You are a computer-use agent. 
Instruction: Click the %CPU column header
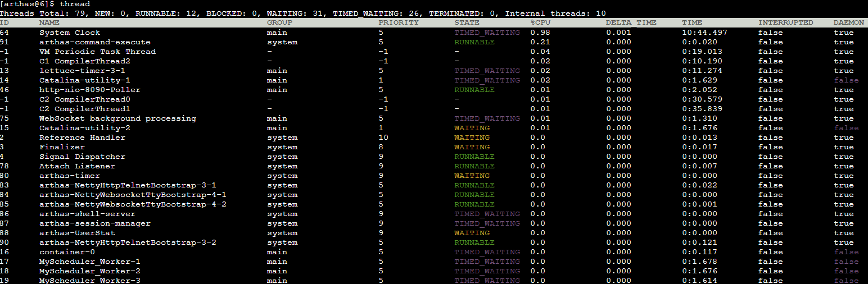coord(542,22)
